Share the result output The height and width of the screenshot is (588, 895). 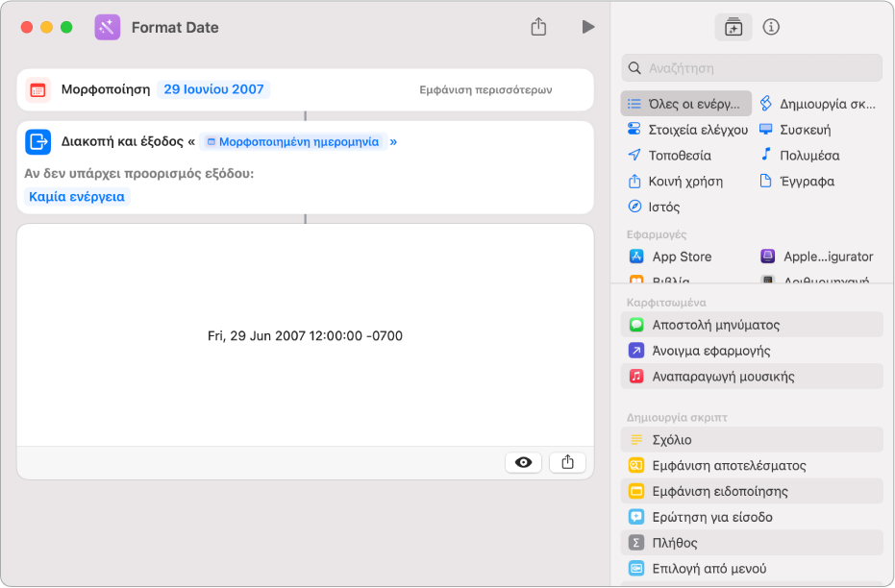tap(567, 462)
